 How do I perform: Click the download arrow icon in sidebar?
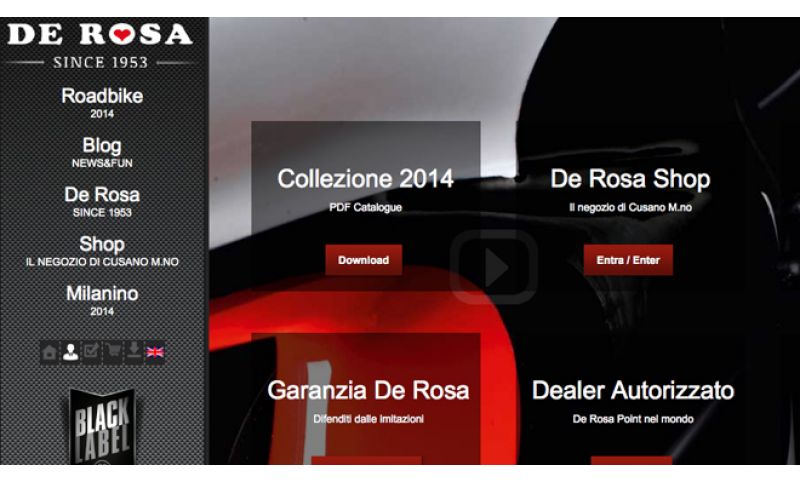pyautogui.click(x=134, y=352)
